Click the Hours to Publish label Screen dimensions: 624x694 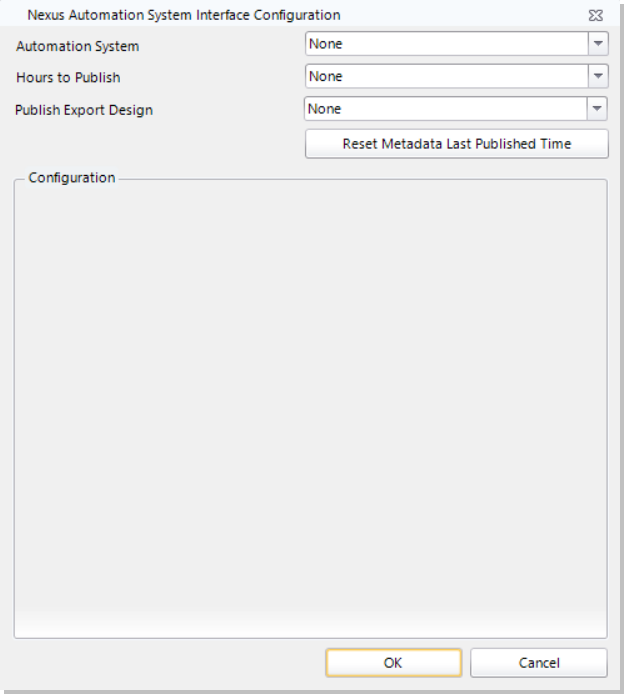point(68,78)
